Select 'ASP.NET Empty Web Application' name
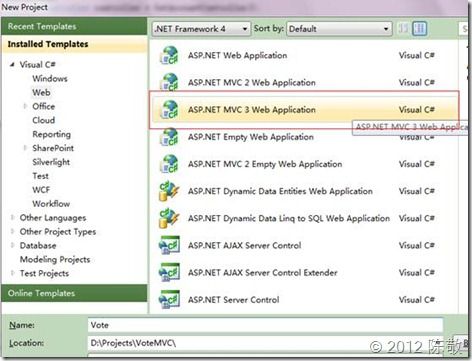 251,137
